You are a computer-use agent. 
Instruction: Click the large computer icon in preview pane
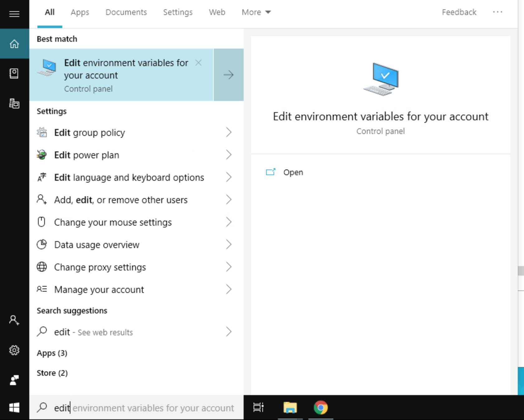tap(381, 79)
